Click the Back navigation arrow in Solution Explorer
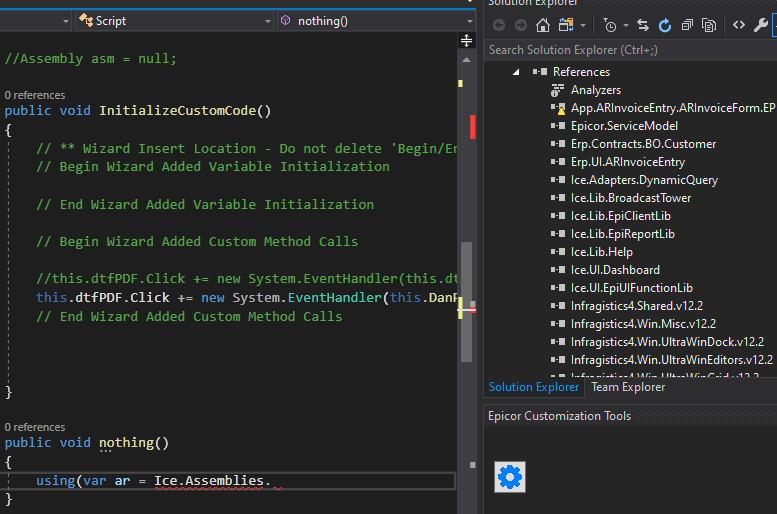Viewport: 777px width, 514px height. [499, 25]
